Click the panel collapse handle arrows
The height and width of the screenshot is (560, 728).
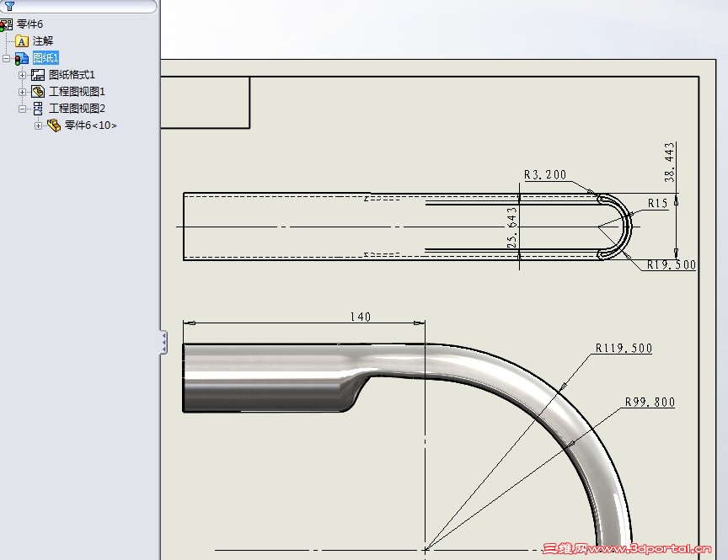(164, 343)
